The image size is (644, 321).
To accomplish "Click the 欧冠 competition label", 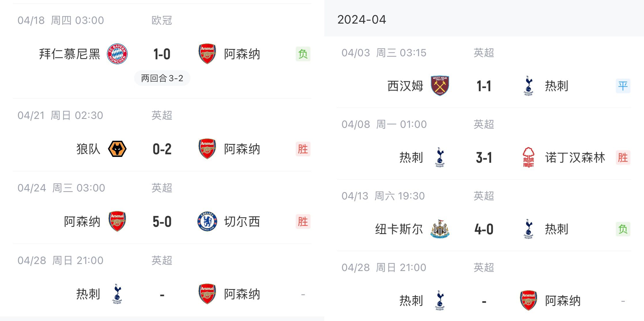I will (x=162, y=20).
